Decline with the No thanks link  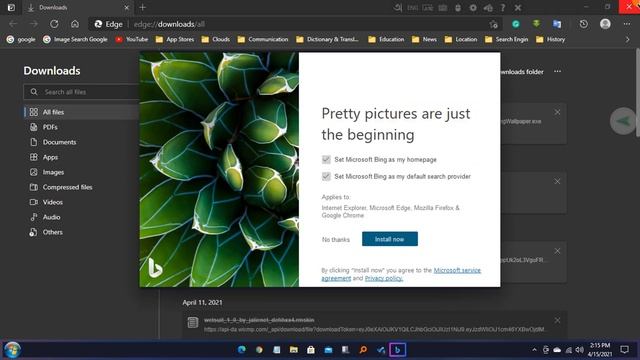point(336,240)
